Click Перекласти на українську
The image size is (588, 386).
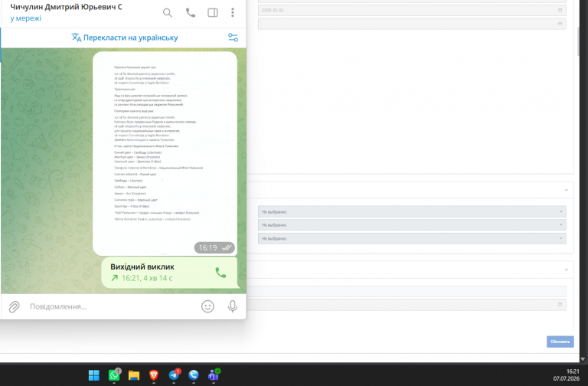(x=125, y=38)
